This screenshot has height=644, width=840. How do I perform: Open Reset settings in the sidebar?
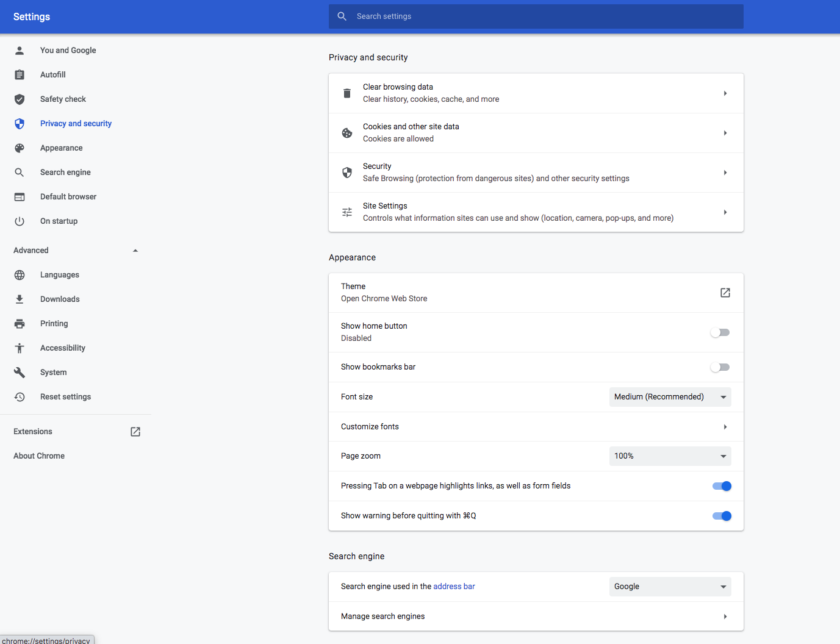click(x=65, y=397)
